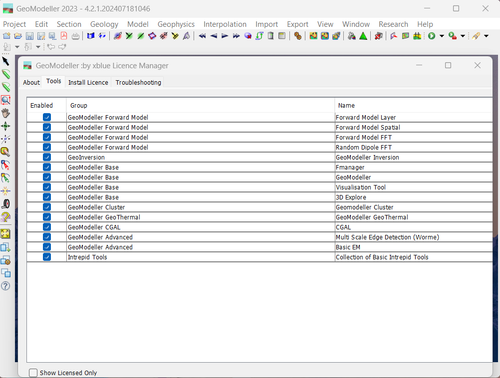The image size is (500, 378).
Task: Click the blue open-book toolbar icon
Action: pos(91,36)
